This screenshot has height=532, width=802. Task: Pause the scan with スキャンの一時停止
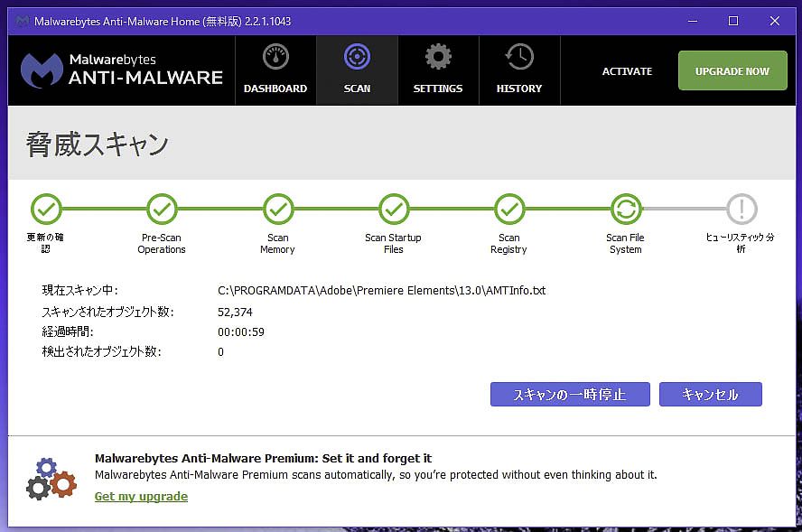570,395
